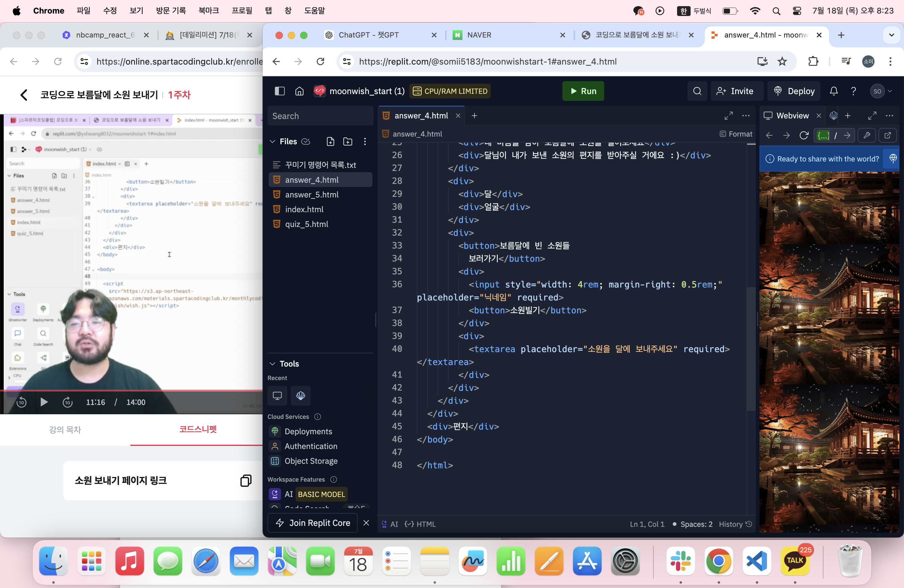Switch to 강의 목차 tab
Image resolution: width=904 pixels, height=588 pixels.
coord(65,430)
